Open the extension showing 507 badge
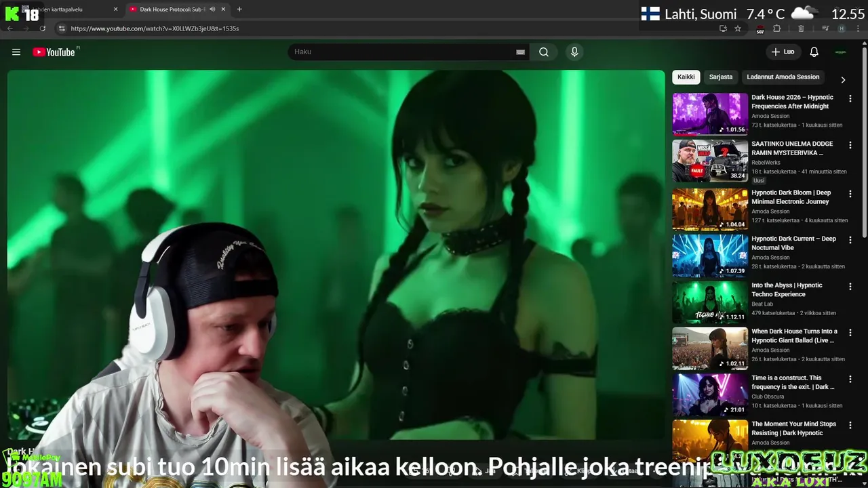868x488 pixels. click(x=760, y=28)
